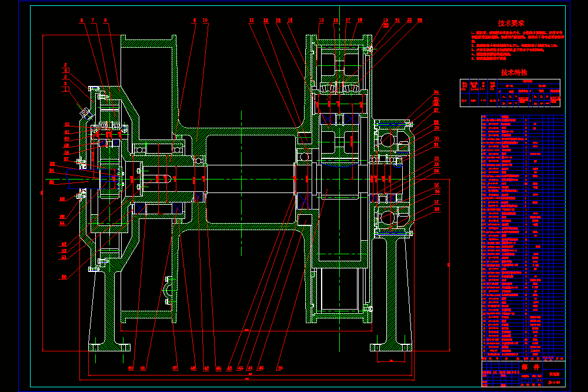Click the '部件' title block text
The height and width of the screenshot is (392, 588).
point(530,367)
